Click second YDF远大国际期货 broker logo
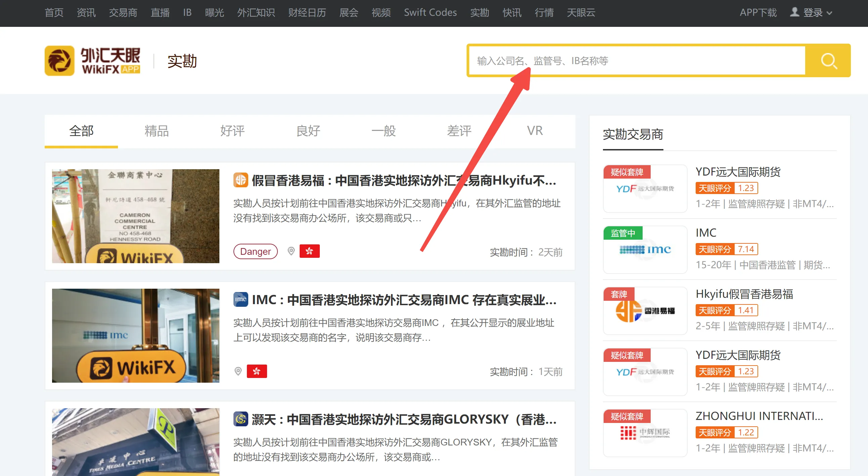 tap(645, 372)
